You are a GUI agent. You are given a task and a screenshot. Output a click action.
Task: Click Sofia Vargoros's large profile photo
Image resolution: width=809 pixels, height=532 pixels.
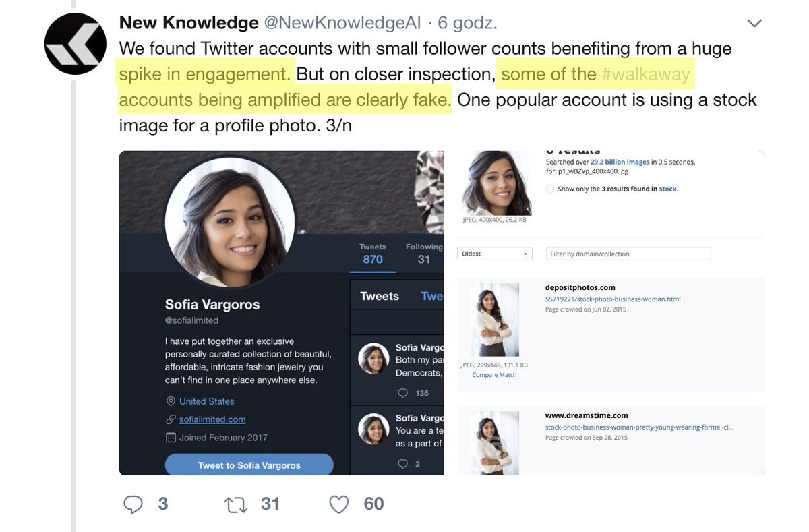(x=230, y=222)
